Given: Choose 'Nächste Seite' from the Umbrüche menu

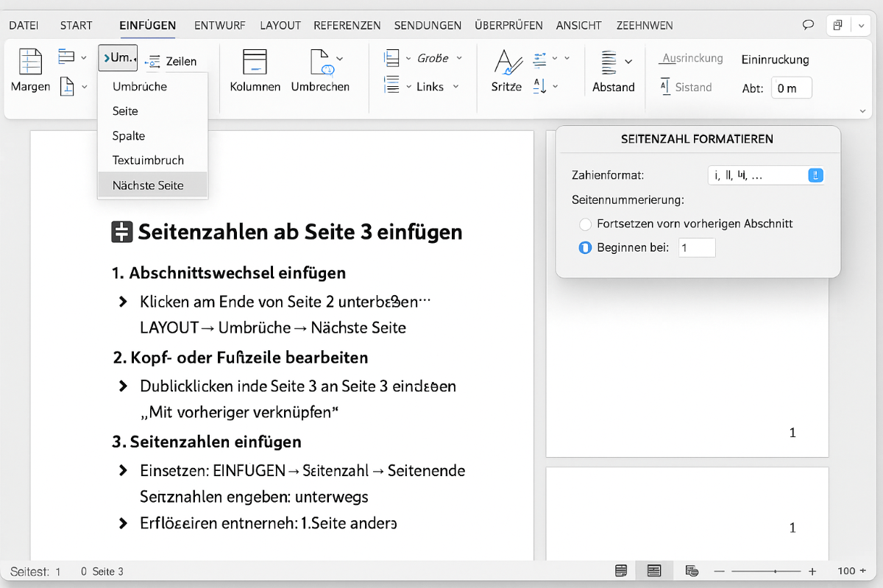Looking at the screenshot, I should point(149,185).
